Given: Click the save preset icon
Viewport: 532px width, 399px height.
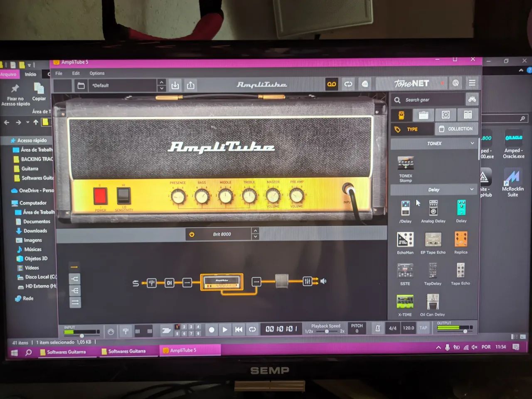Looking at the screenshot, I should [175, 85].
